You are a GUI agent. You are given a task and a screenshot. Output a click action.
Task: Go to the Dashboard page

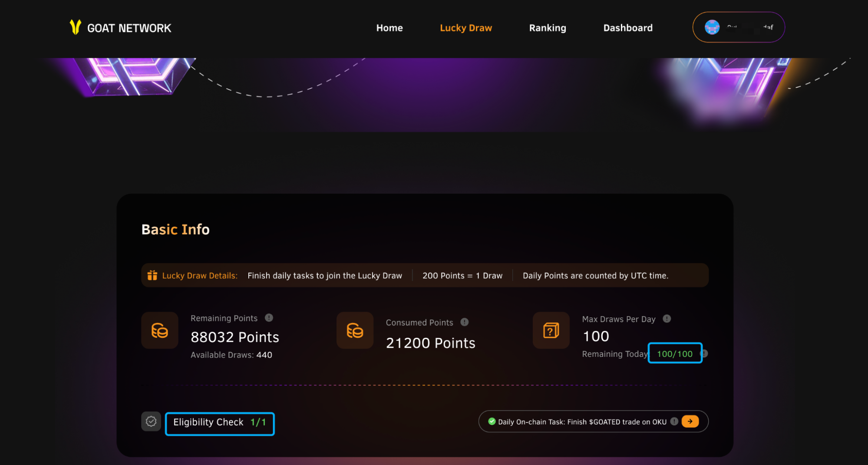coord(627,27)
